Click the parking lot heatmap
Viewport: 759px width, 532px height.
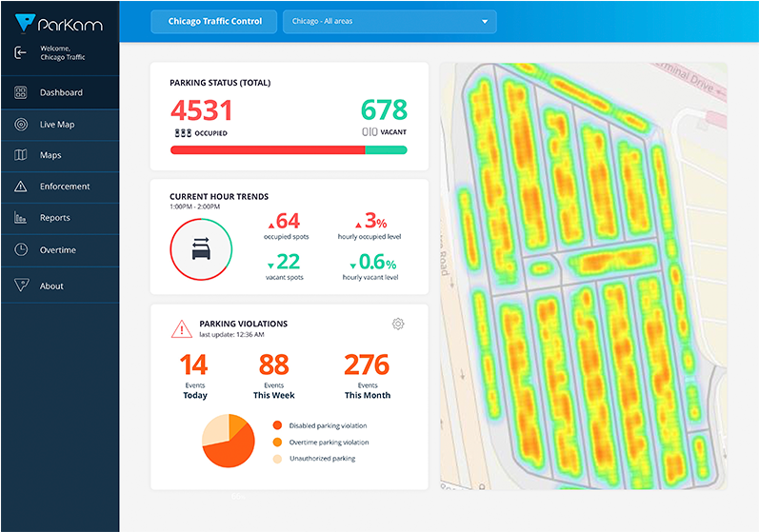(x=583, y=276)
